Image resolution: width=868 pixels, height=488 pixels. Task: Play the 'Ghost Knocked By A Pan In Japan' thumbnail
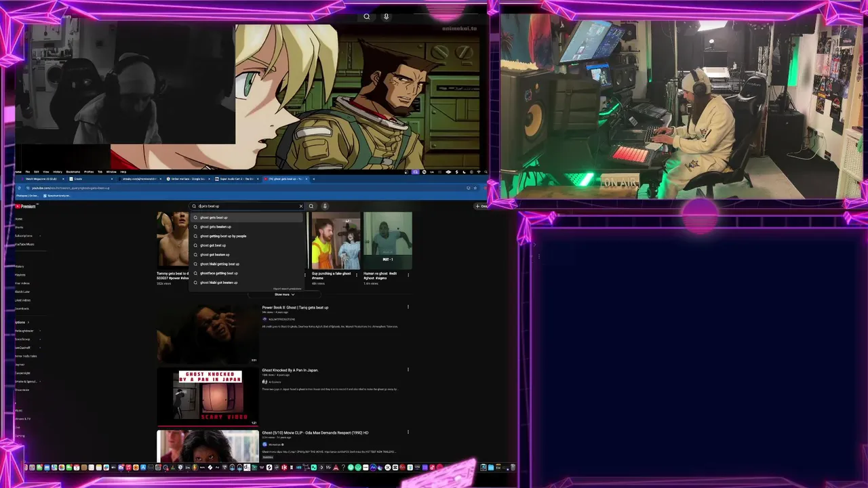208,396
